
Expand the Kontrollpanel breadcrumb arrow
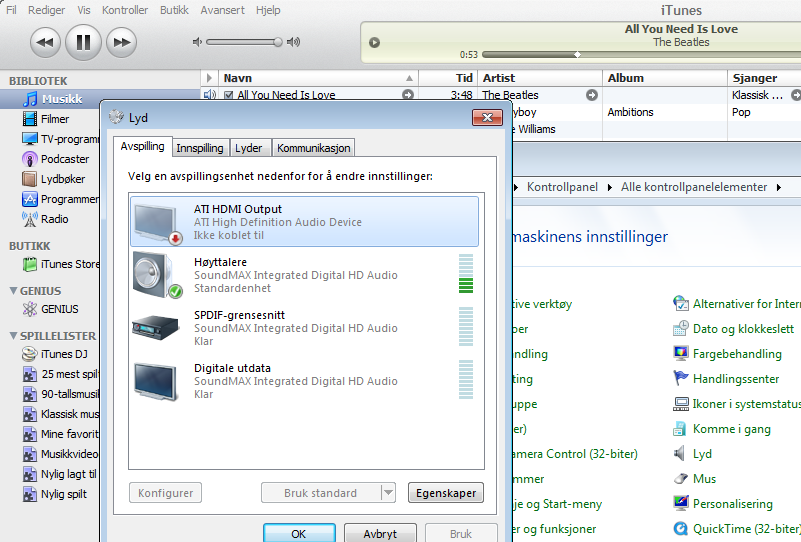coord(610,187)
